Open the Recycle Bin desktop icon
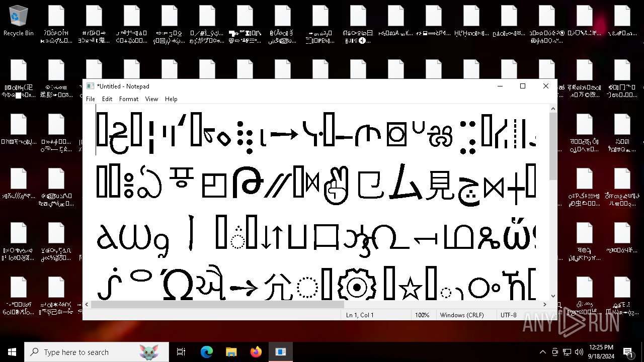This screenshot has height=362, width=644. pos(19,21)
